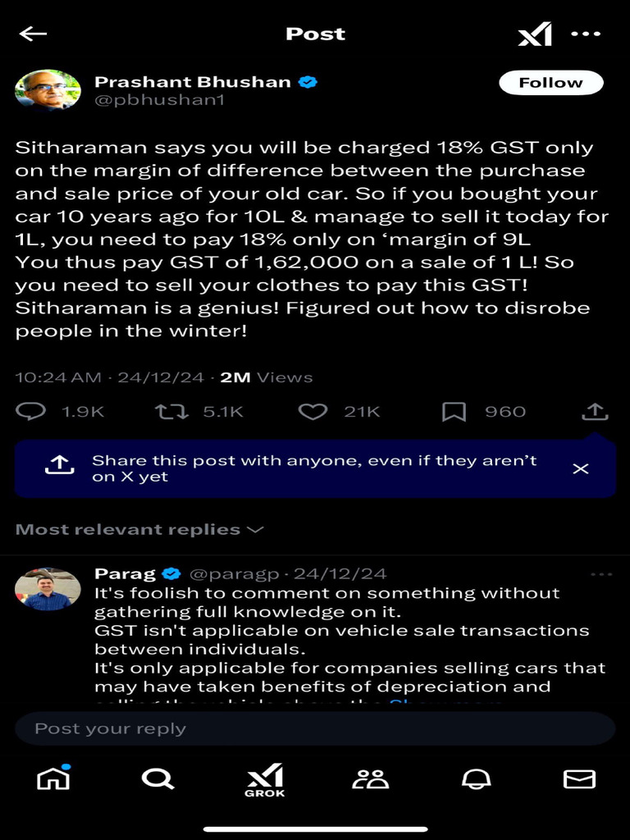Dismiss the share post banner
630x840 pixels.
581,468
